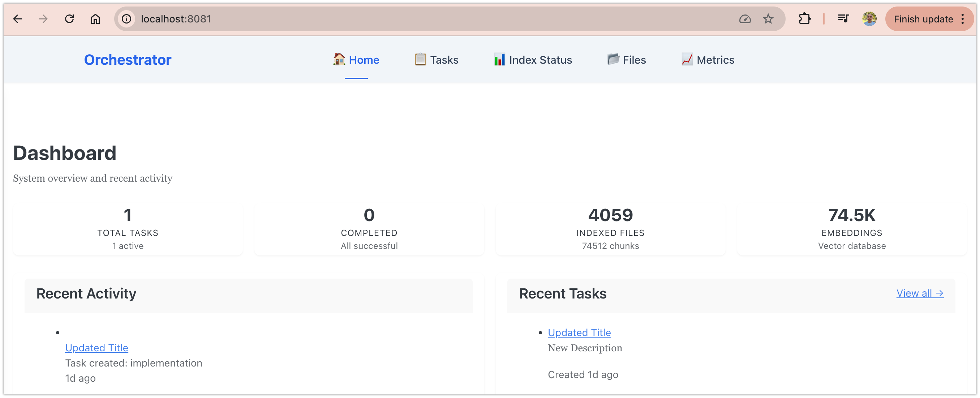Switch to the Files nav tab
The width and height of the screenshot is (980, 398).
click(x=627, y=60)
